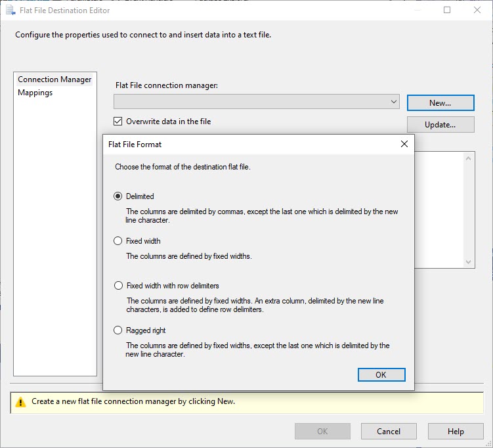Maximize the Flat File Destination Editor window
This screenshot has width=493, height=448.
coord(447,11)
